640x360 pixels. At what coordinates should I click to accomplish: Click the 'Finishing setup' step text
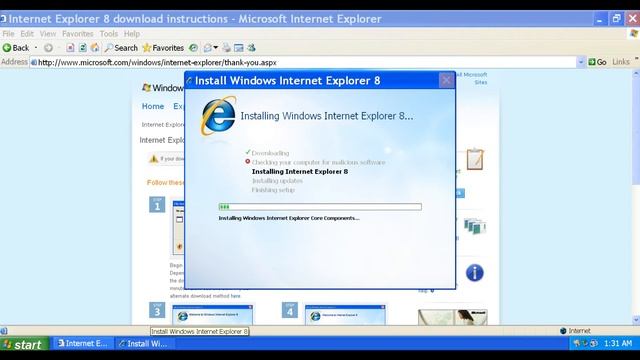[273, 190]
